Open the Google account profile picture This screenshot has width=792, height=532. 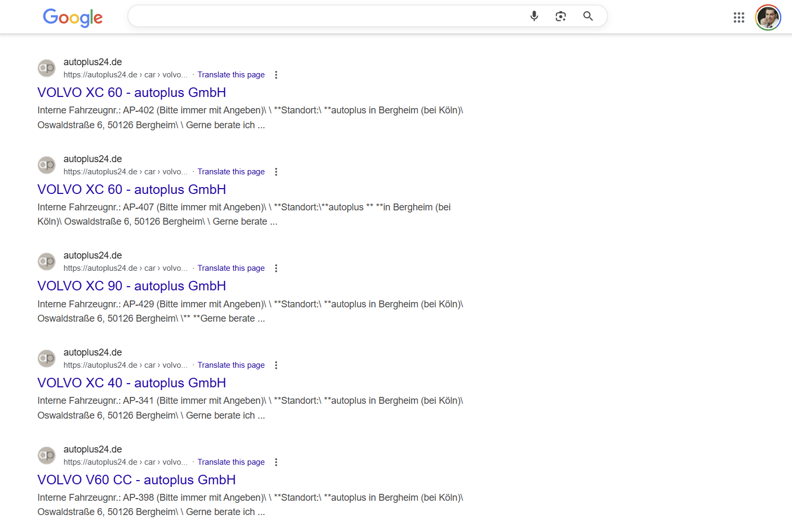click(x=768, y=17)
